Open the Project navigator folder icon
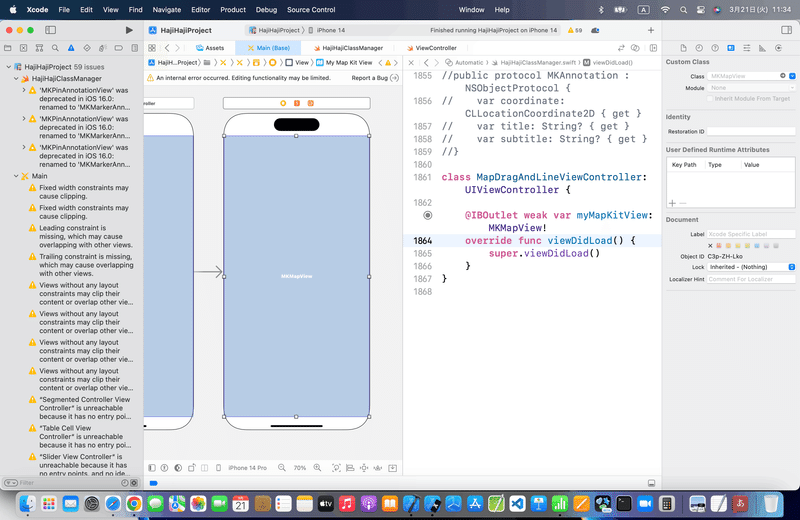800x520 pixels. point(8,48)
